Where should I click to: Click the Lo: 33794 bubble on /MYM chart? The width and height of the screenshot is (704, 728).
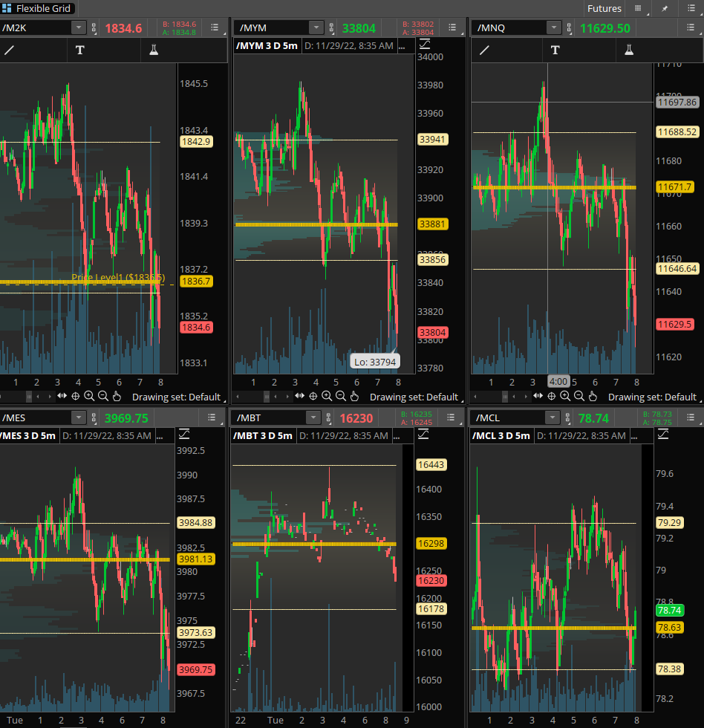coord(375,362)
